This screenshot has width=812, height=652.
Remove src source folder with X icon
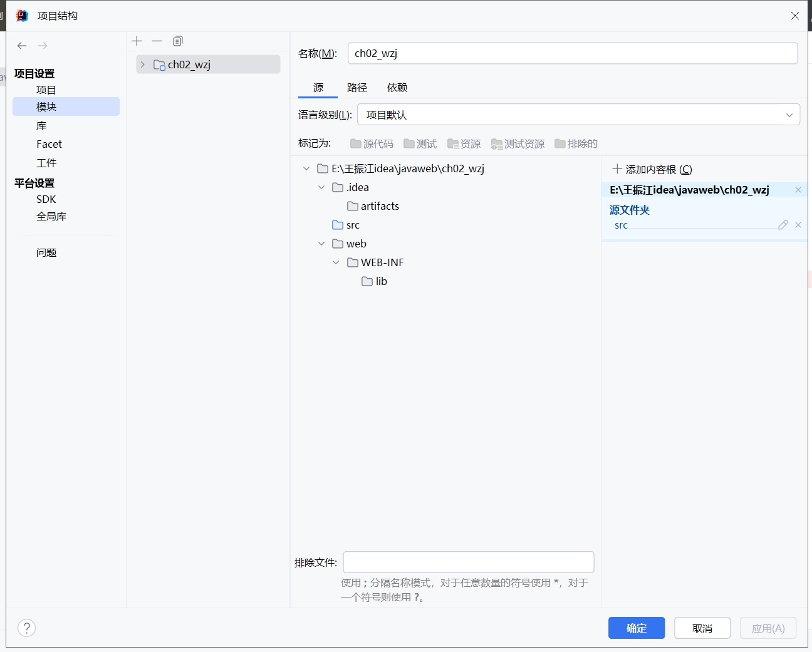click(x=798, y=225)
